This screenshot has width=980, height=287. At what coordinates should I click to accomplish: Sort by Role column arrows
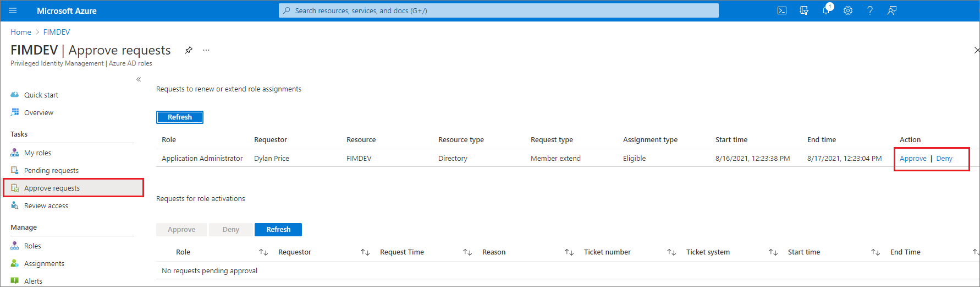pos(263,252)
